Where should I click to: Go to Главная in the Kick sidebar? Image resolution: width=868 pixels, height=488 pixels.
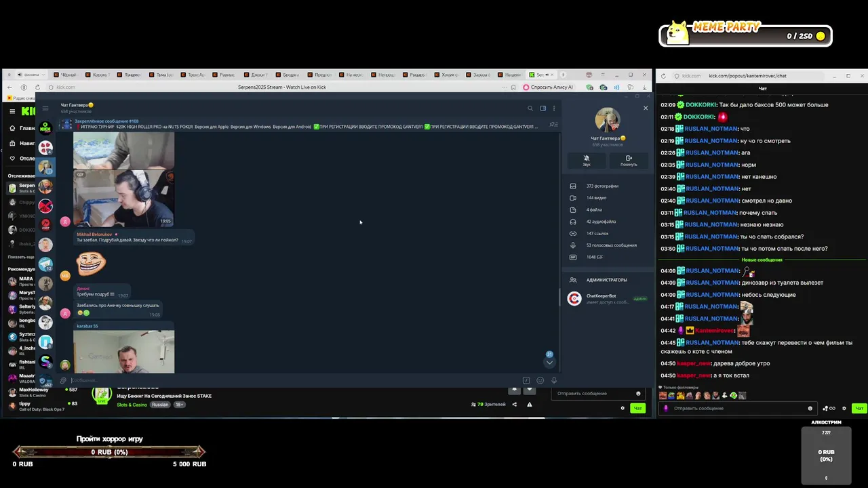tap(22, 128)
